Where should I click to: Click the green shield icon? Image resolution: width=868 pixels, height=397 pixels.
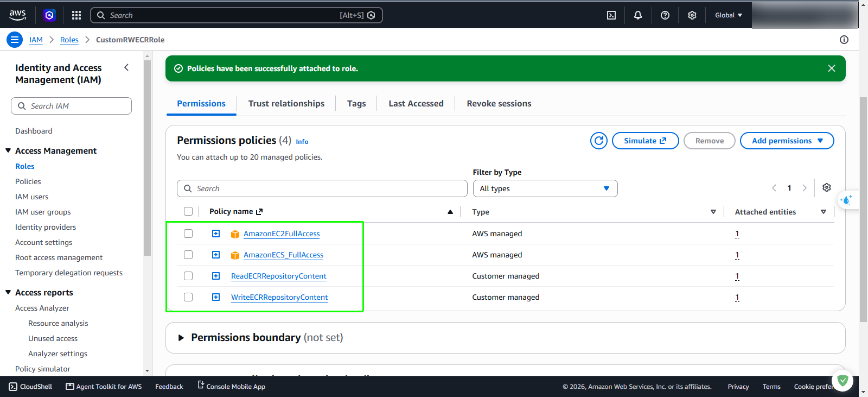click(843, 380)
